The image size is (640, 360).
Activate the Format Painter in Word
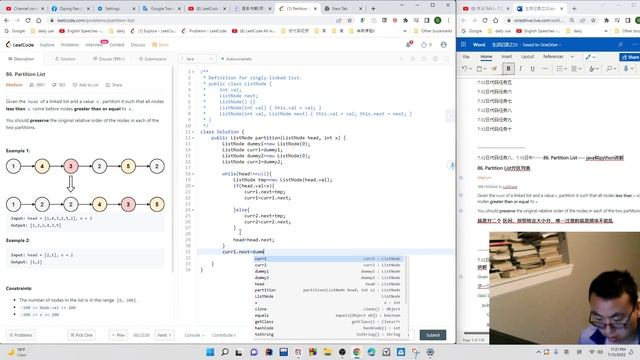pyautogui.click(x=494, y=69)
